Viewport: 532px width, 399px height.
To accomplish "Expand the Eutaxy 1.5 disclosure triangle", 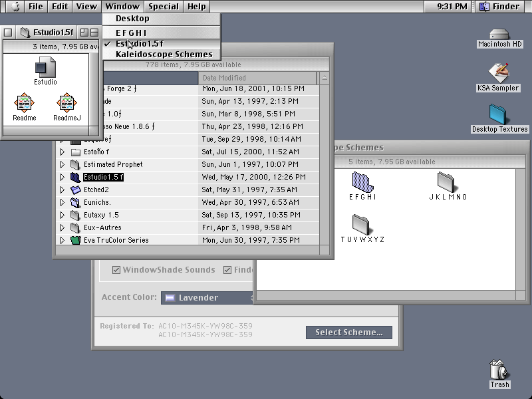I will click(x=63, y=215).
